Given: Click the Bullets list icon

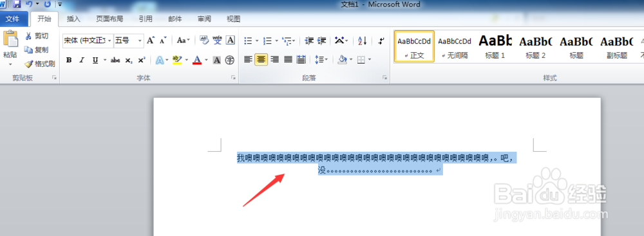Looking at the screenshot, I should tap(248, 41).
